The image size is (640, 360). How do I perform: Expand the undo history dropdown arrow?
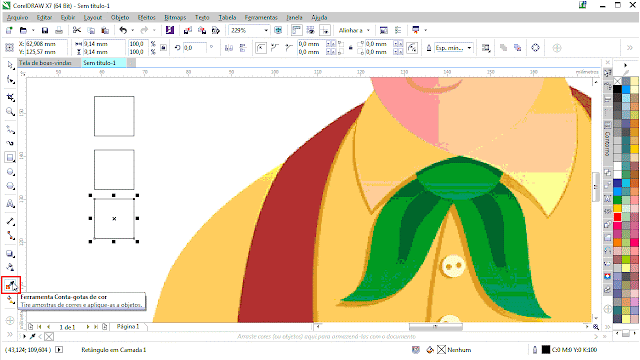pyautogui.click(x=132, y=30)
